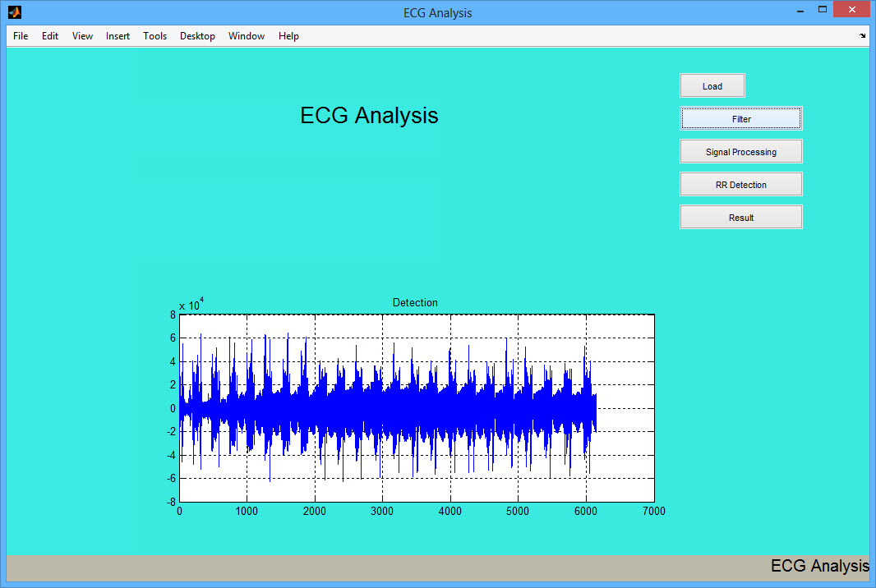Click the ECG Analysis heading text
This screenshot has width=876, height=588.
click(369, 116)
